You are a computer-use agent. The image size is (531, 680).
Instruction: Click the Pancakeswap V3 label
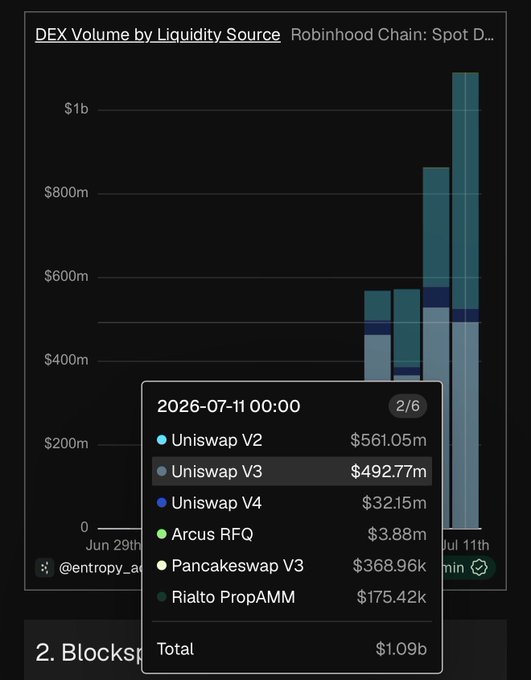[237, 566]
